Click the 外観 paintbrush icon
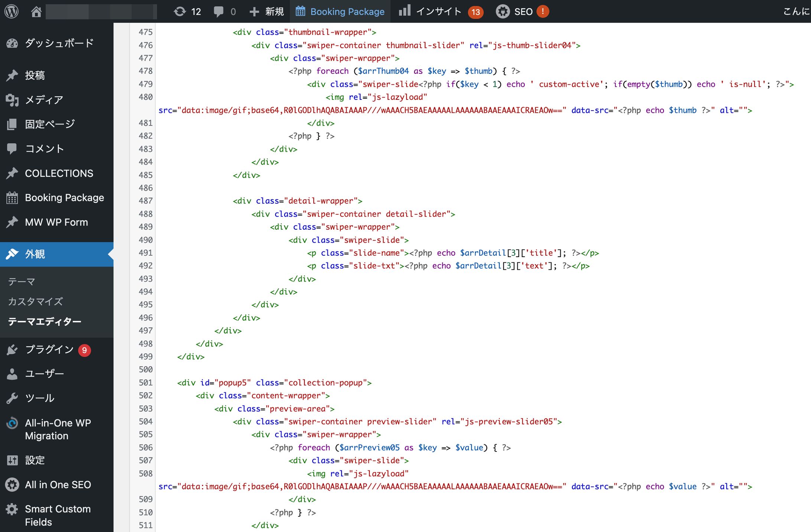 point(12,254)
